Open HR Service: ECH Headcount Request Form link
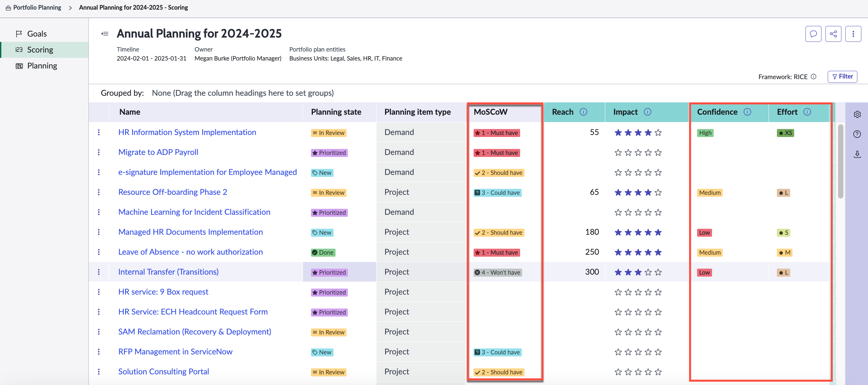The height and width of the screenshot is (385, 868). click(193, 312)
